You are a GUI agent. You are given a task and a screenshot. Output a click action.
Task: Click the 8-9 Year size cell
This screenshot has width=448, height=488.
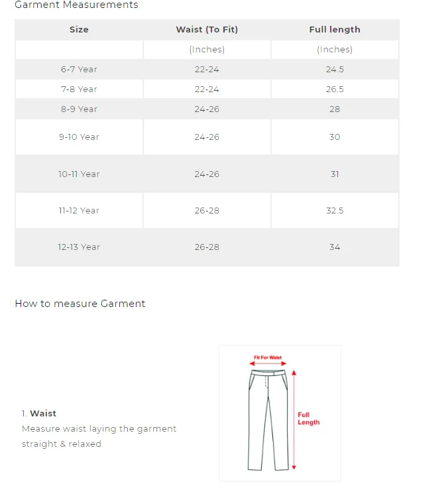(79, 109)
